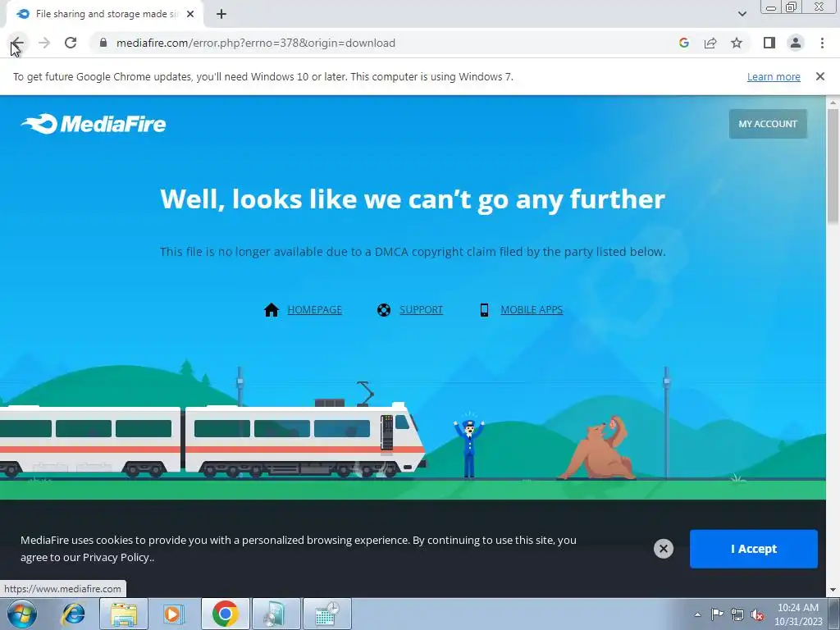The width and height of the screenshot is (840, 630).
Task: Click the phone icon beside MOBILE APPS
Action: (484, 309)
